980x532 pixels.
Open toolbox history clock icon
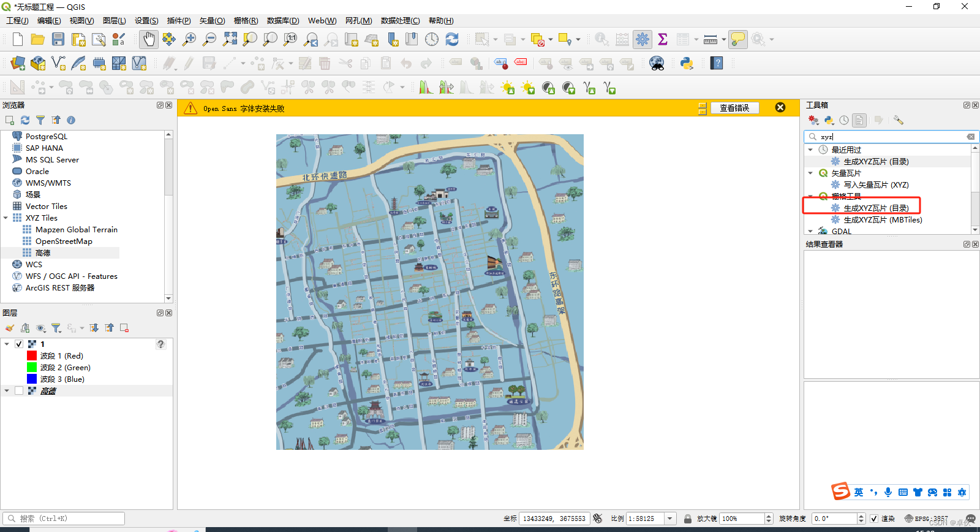click(x=844, y=120)
